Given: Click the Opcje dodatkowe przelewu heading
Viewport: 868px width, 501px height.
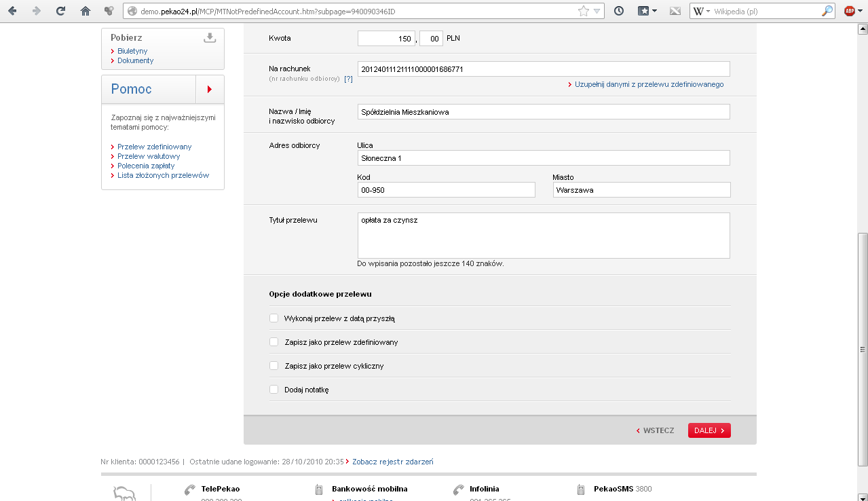Looking at the screenshot, I should 320,294.
